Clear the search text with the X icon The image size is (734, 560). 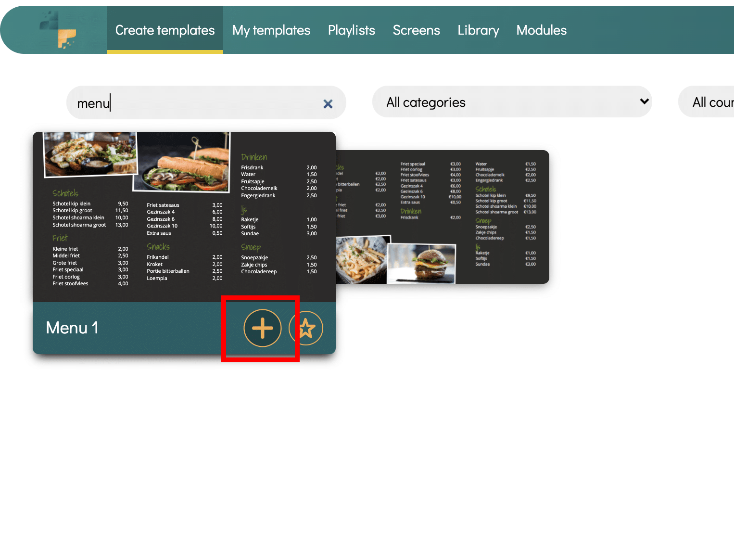328,104
